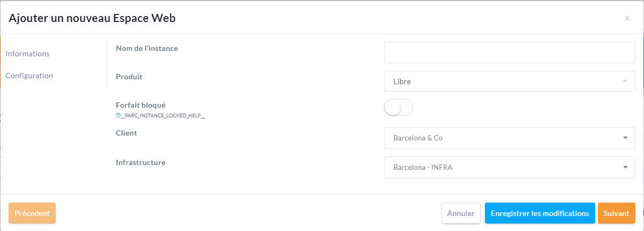
Task: Save with Enregistrer les modifications button
Action: (x=540, y=213)
